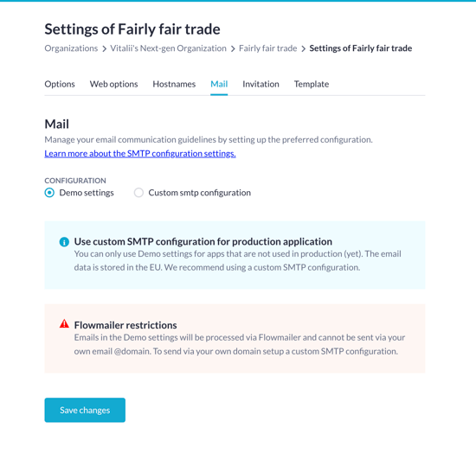Click the red warning triangle icon

point(64,324)
